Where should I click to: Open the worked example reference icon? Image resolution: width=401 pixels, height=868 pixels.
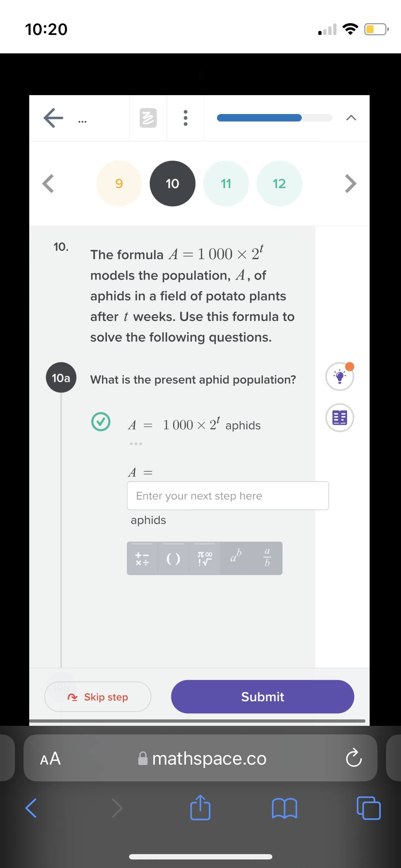click(x=339, y=418)
